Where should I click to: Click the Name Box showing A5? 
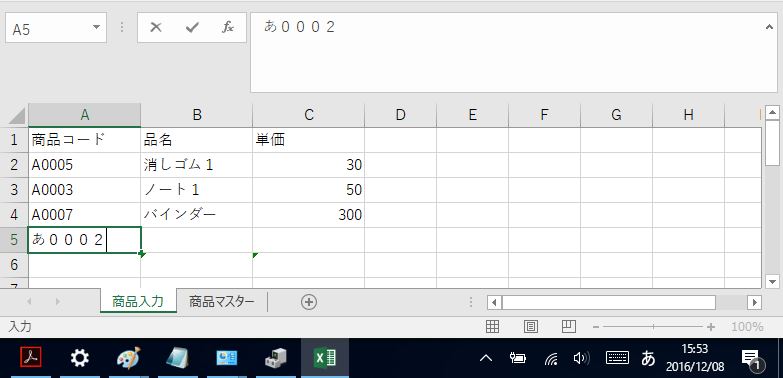(x=47, y=27)
